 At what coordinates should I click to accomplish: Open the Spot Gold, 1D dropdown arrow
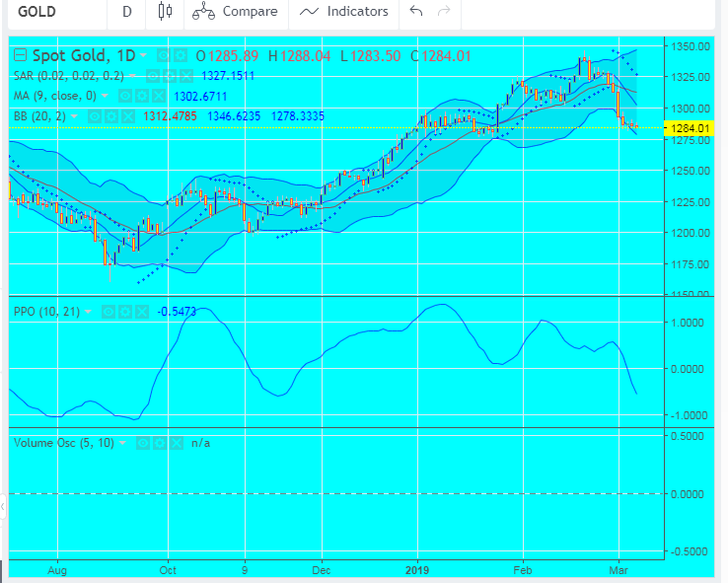143,55
